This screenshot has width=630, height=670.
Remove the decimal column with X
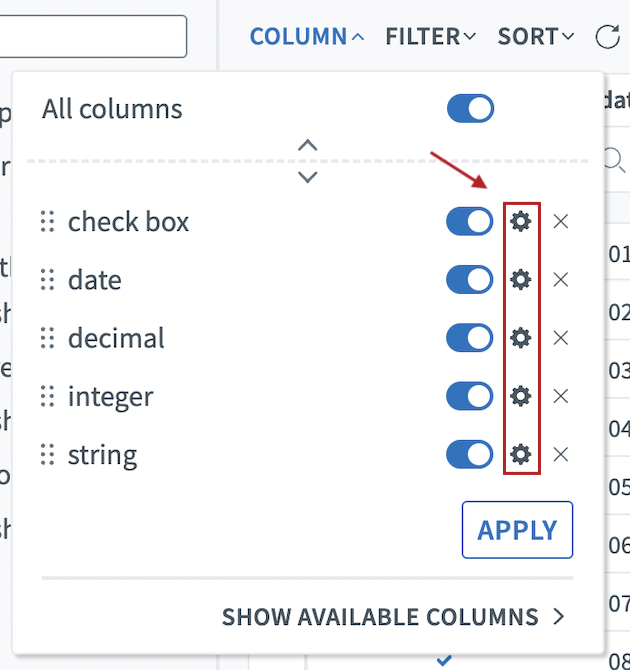561,338
